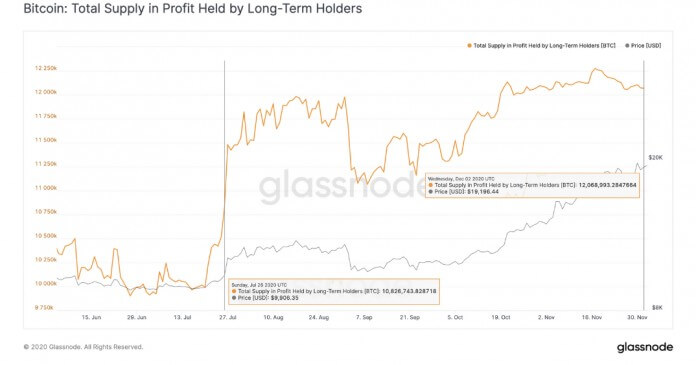
Task: Click the $8K right axis label
Action: [x=657, y=307]
